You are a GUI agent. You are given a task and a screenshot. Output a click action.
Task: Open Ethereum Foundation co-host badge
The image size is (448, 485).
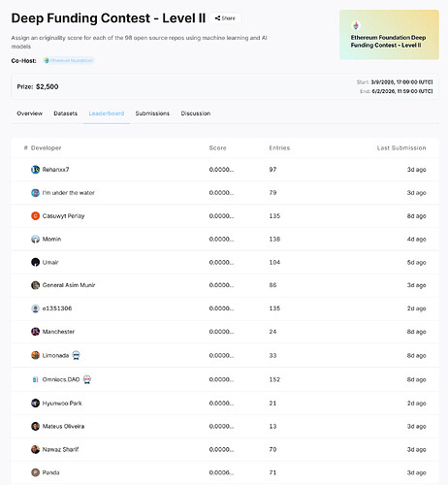[x=69, y=60]
